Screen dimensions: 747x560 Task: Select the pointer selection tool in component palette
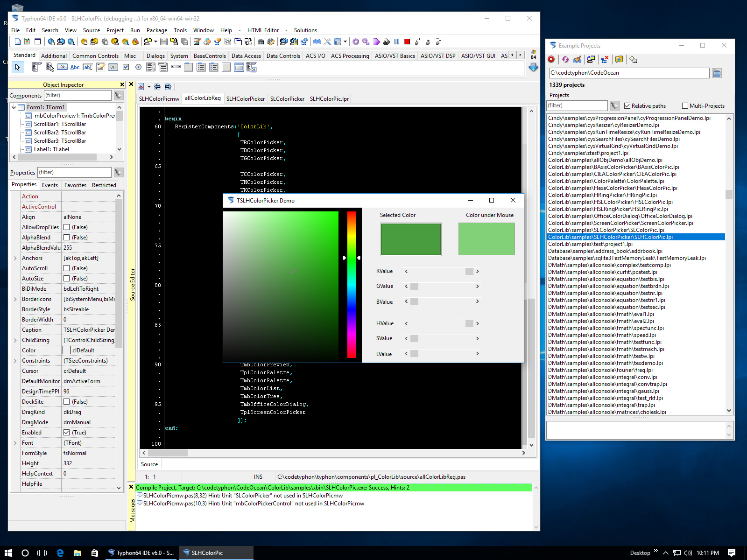[x=17, y=67]
